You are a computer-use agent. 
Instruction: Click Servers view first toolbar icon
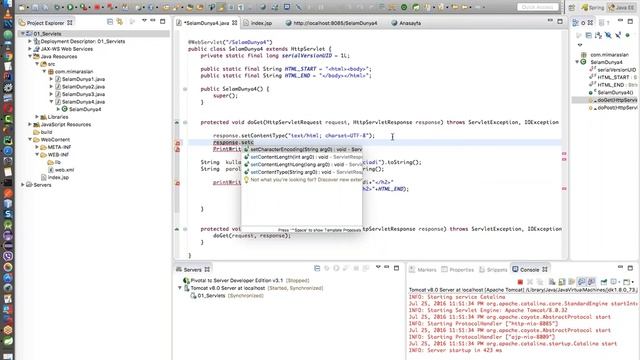[x=317, y=268]
